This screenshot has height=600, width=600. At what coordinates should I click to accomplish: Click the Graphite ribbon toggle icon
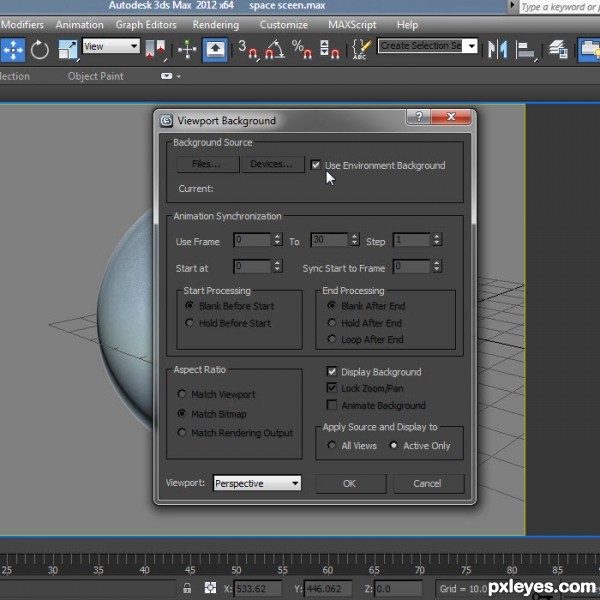pyautogui.click(x=589, y=50)
